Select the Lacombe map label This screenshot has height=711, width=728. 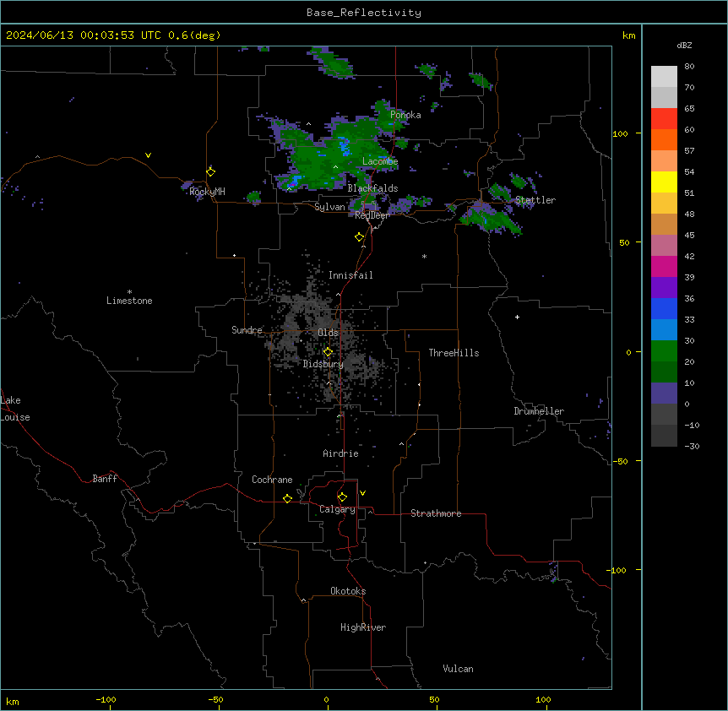coord(380,161)
